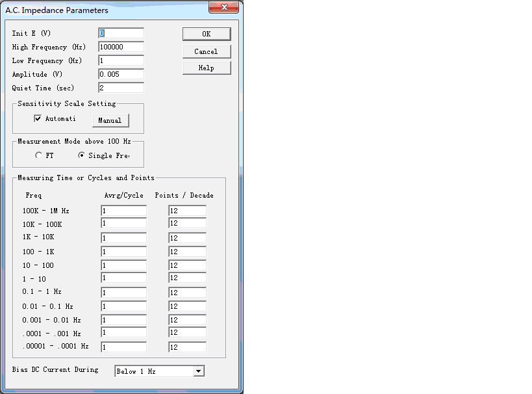Click Avrg/Cycle field for .0001 - .001 Hz

[x=124, y=332]
